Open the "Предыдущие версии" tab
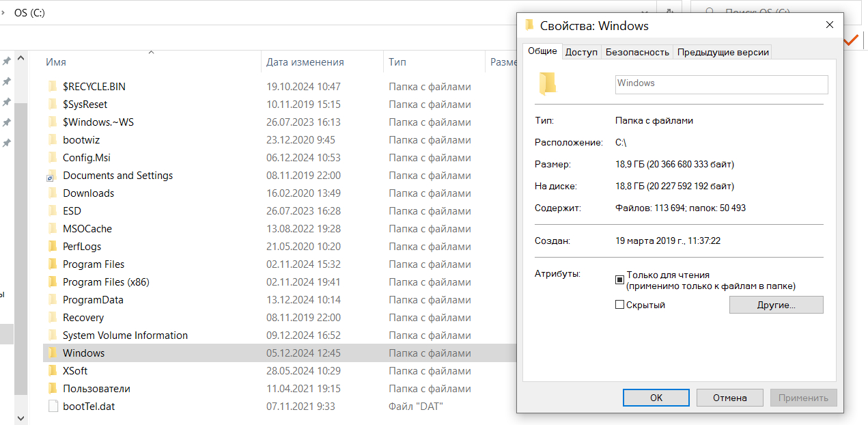 click(723, 52)
